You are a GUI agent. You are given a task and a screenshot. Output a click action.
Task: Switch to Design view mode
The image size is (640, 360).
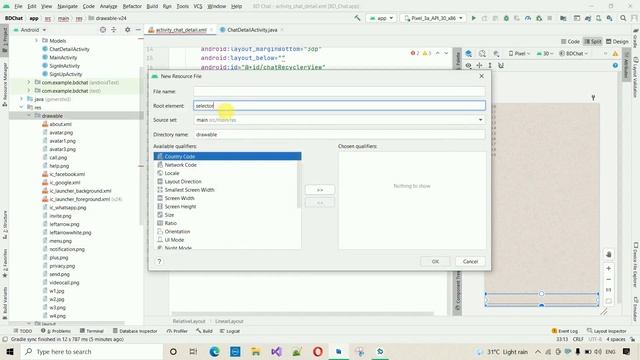(x=617, y=42)
